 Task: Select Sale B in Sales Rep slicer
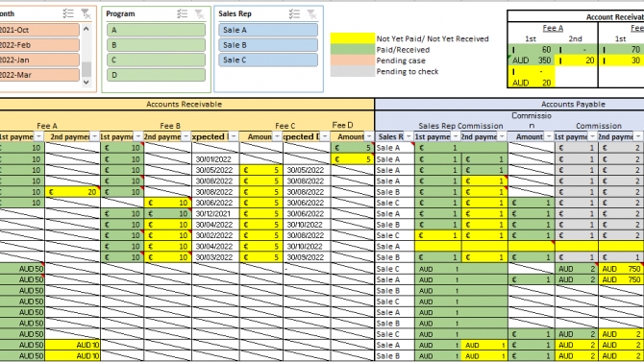[x=268, y=45]
